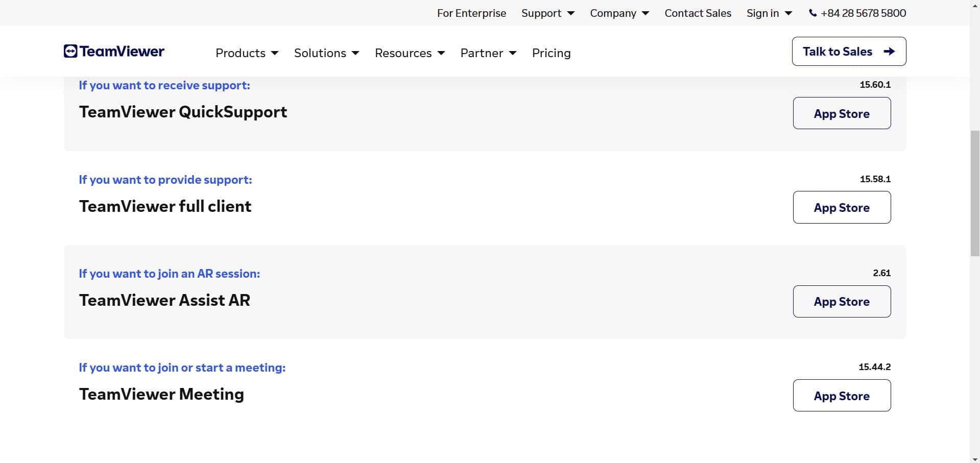Call the +84 28 5678 5800 number

click(x=863, y=13)
